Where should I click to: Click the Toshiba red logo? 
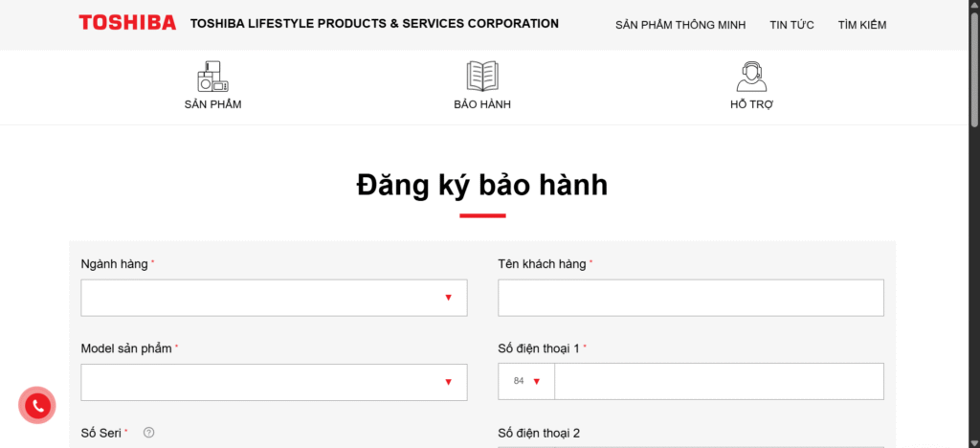127,23
